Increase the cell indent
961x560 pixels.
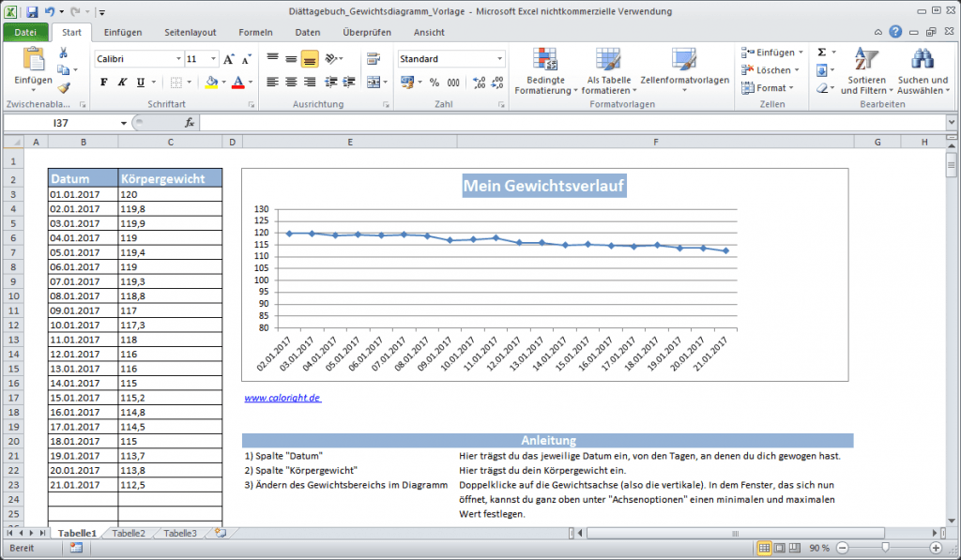click(349, 83)
